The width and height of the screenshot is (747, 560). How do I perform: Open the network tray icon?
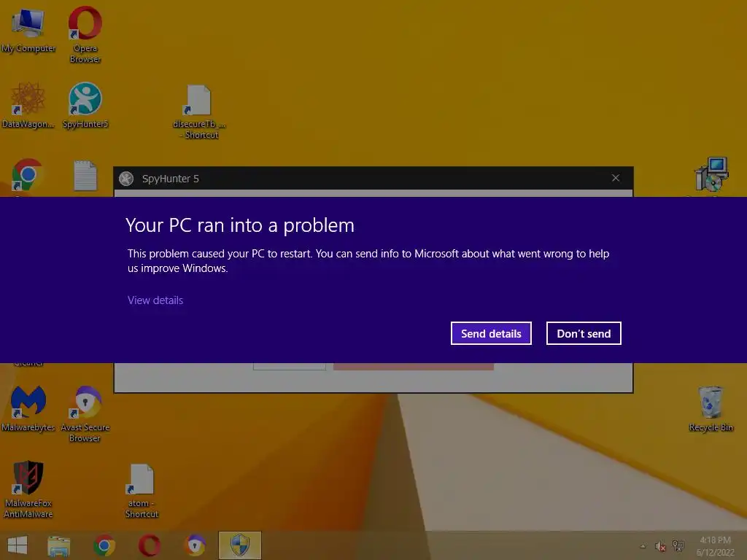pos(678,545)
